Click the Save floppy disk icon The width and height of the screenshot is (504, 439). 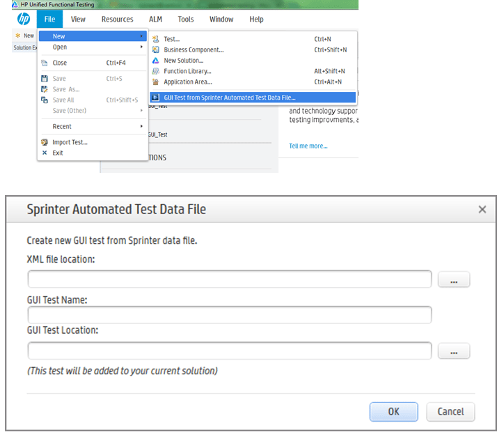(45, 79)
